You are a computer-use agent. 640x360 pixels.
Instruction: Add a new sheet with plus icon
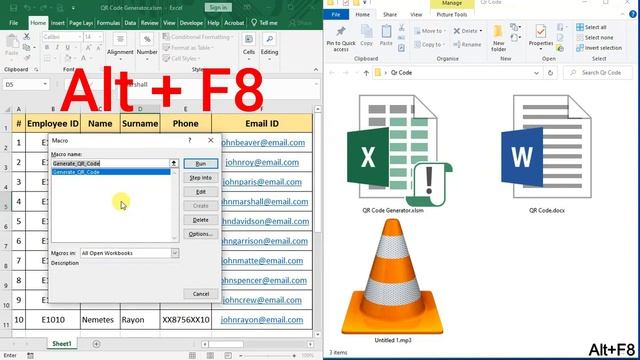(96, 344)
